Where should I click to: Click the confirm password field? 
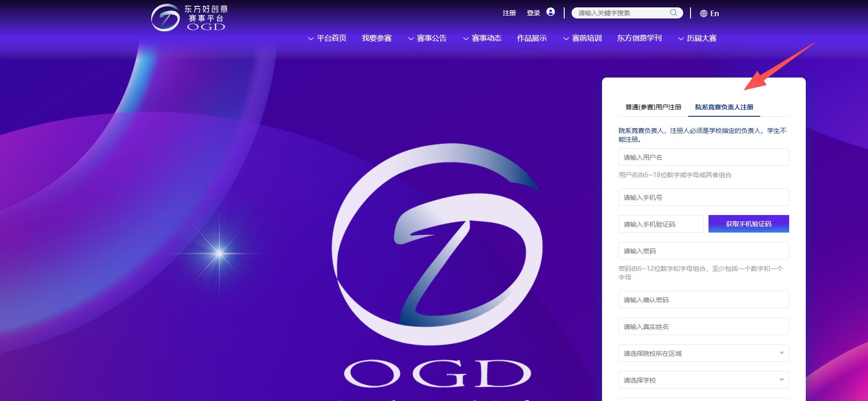[704, 299]
